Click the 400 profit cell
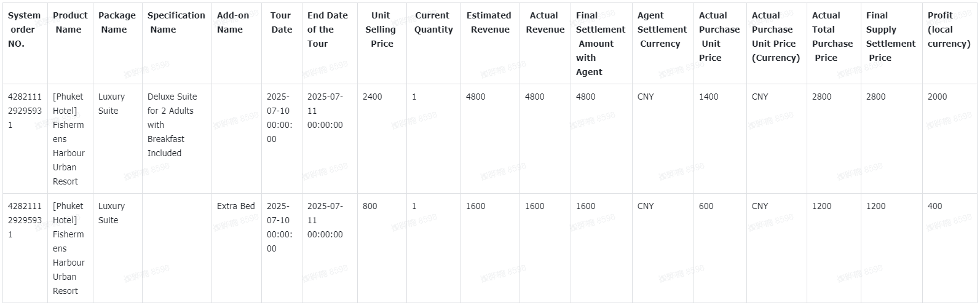 [x=935, y=206]
